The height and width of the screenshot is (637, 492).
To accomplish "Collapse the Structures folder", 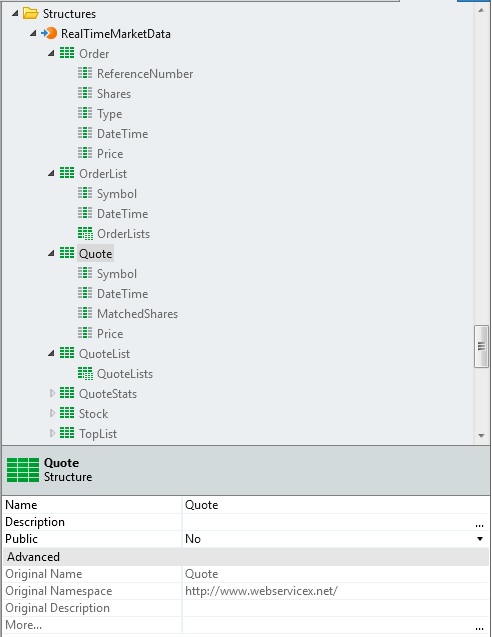I will point(15,13).
